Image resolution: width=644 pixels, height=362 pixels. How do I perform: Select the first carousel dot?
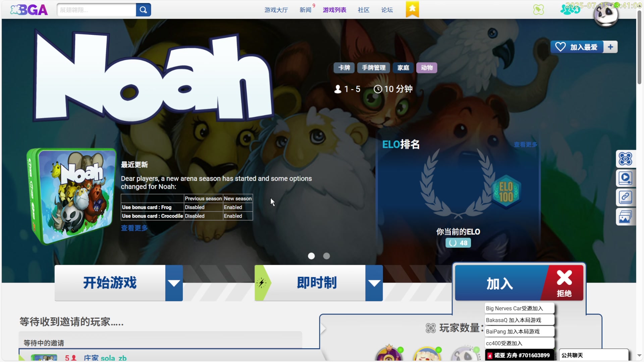311,256
